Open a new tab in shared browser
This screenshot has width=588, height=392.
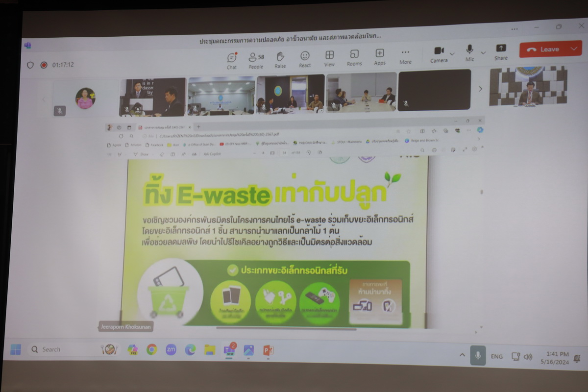coord(198,126)
